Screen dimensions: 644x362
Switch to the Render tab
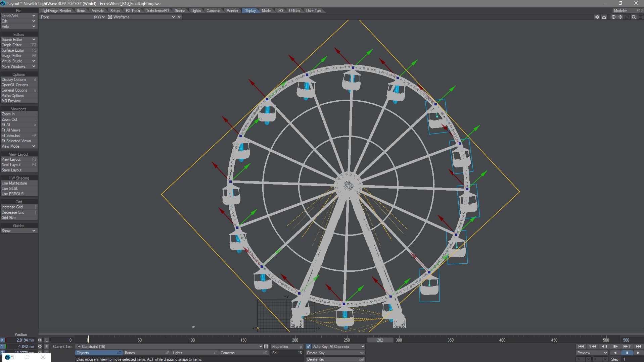click(232, 11)
